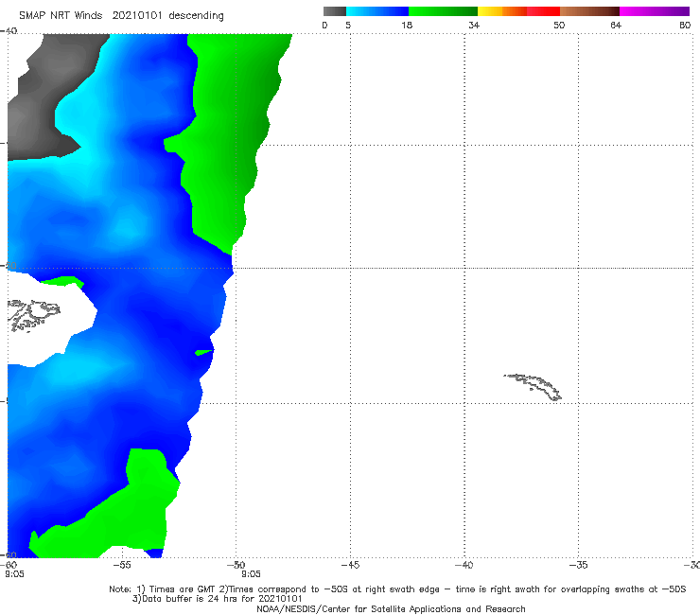Click the color bar label '50'
Viewport: 700px width, 615px height.
[x=559, y=25]
